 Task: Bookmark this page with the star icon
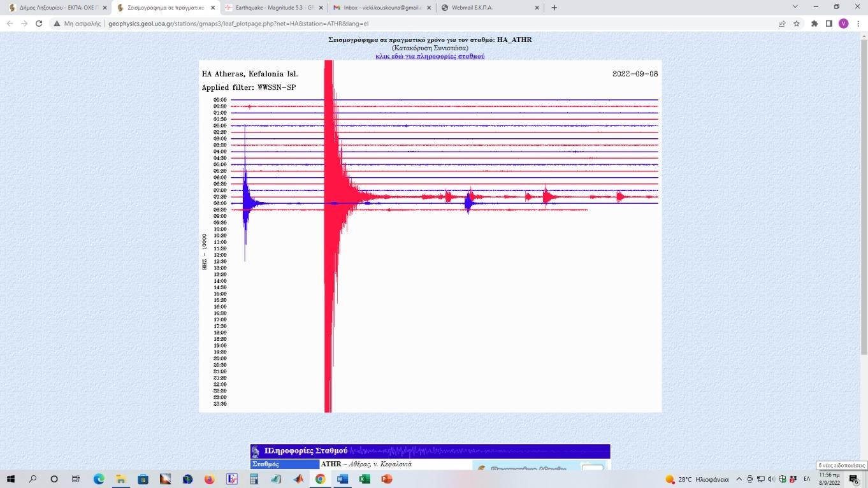point(797,24)
